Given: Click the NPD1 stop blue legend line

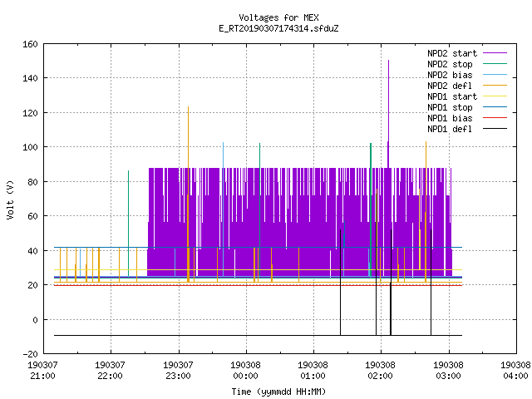Looking at the screenshot, I should (495, 107).
